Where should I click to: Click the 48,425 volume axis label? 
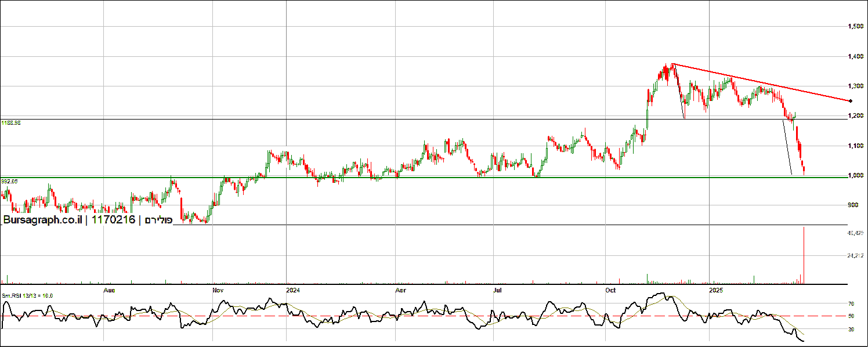point(856,233)
